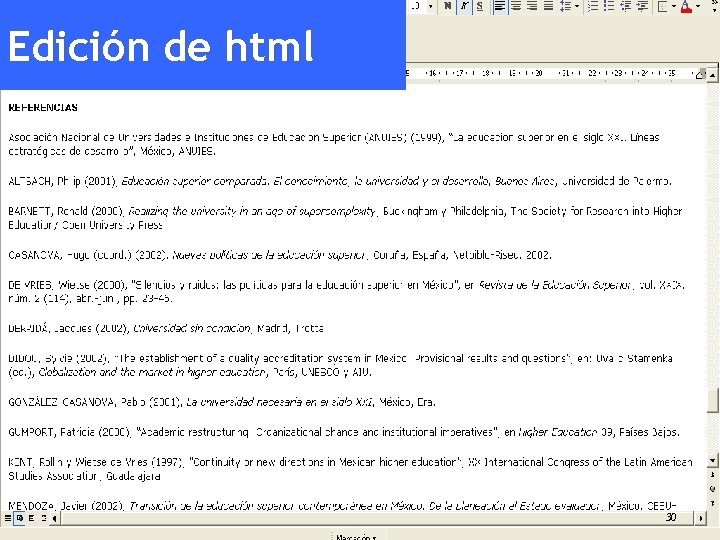Toggle bold (N) formatting
Image resolution: width=720 pixels, height=540 pixels.
click(448, 6)
